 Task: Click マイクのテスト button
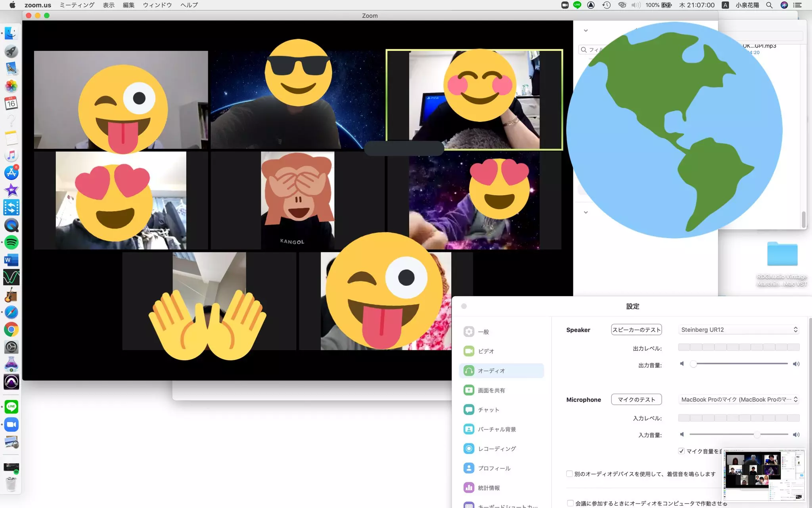pos(636,400)
